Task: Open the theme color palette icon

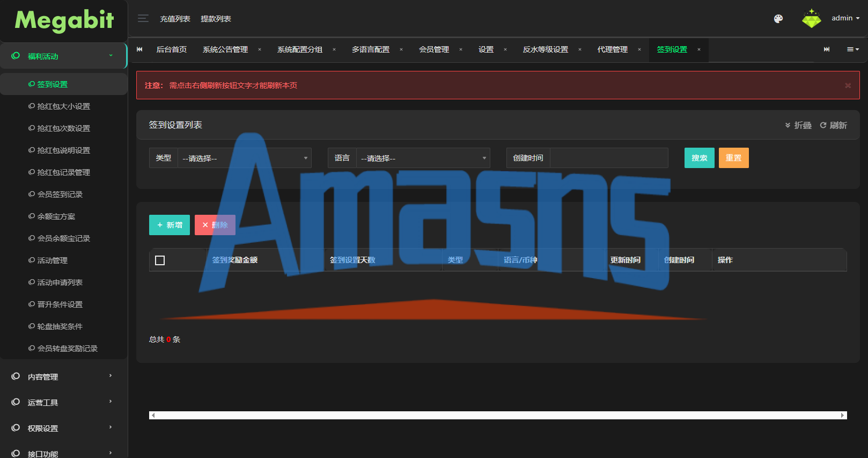Action: tap(778, 19)
